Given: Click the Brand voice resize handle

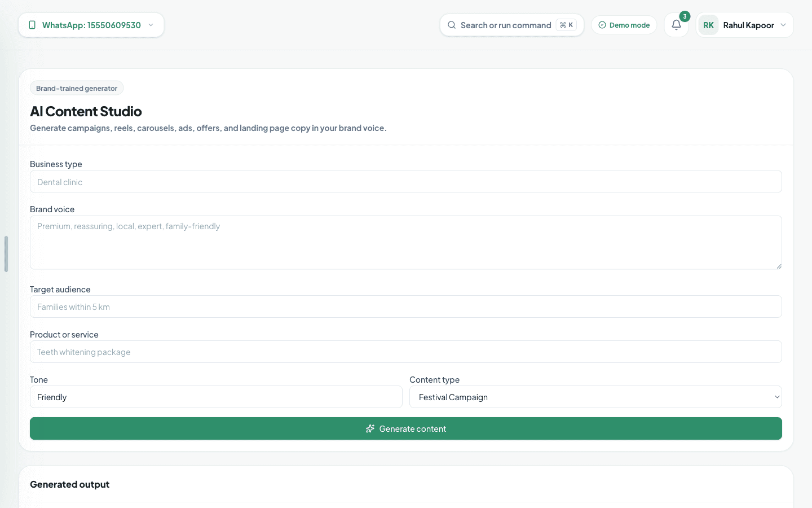Looking at the screenshot, I should [779, 266].
